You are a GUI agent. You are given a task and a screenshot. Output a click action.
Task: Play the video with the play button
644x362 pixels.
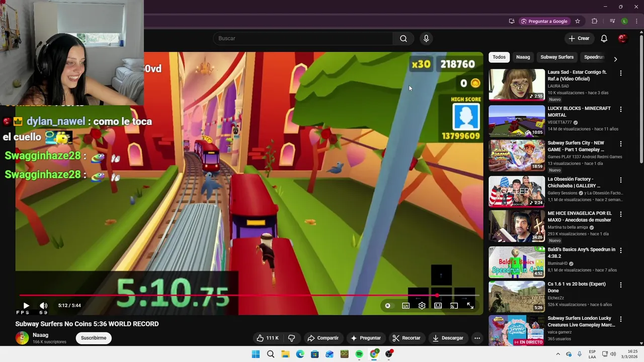(26, 305)
